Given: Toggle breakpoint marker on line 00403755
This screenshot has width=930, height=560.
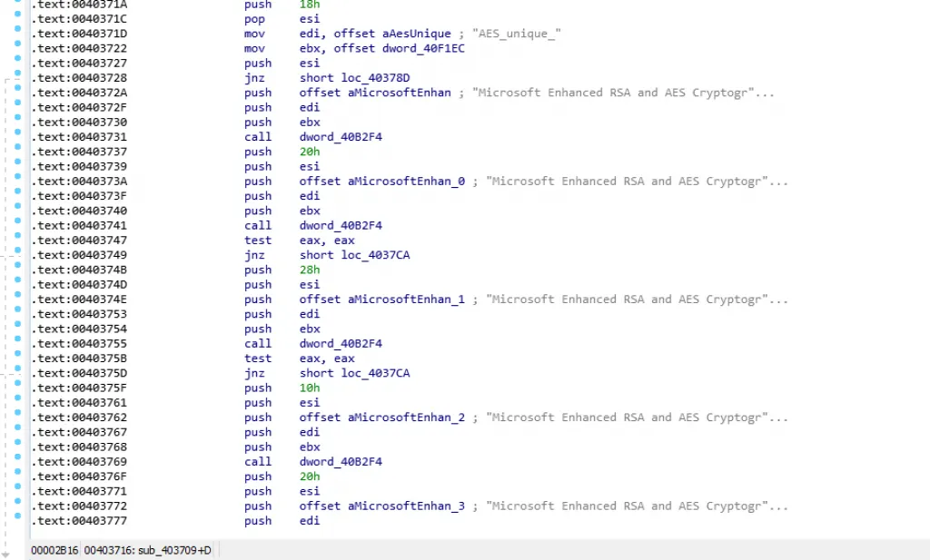Looking at the screenshot, I should click(17, 344).
